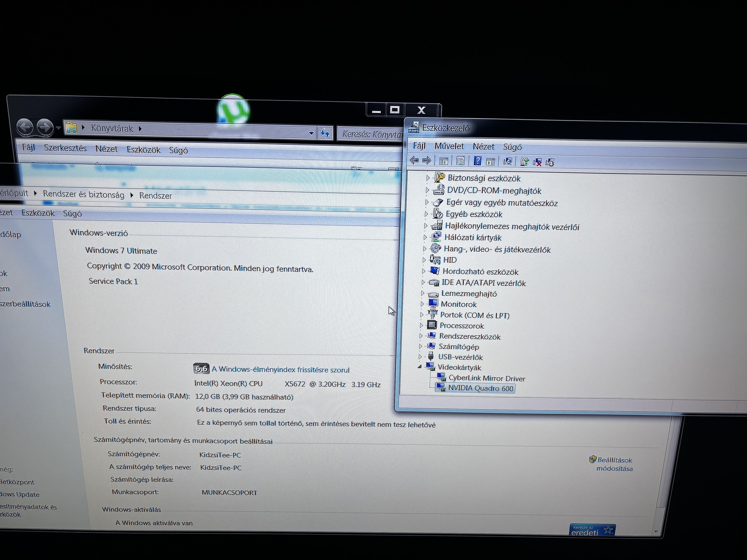Expand the Rendszereszközök node
The image size is (747, 560).
(420, 336)
